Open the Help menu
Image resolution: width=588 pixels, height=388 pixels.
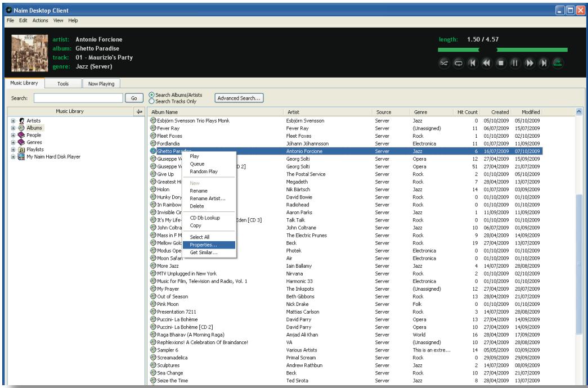(73, 21)
